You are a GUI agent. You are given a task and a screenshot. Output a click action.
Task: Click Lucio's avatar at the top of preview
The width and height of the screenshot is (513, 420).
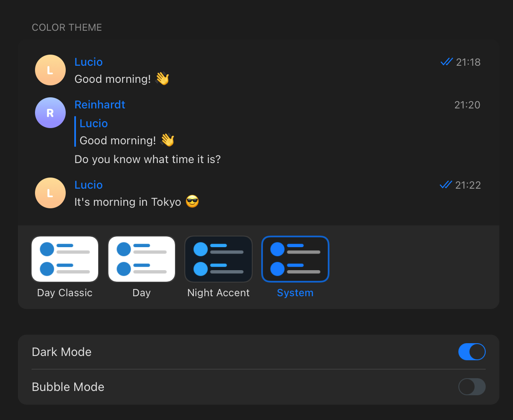click(x=50, y=70)
